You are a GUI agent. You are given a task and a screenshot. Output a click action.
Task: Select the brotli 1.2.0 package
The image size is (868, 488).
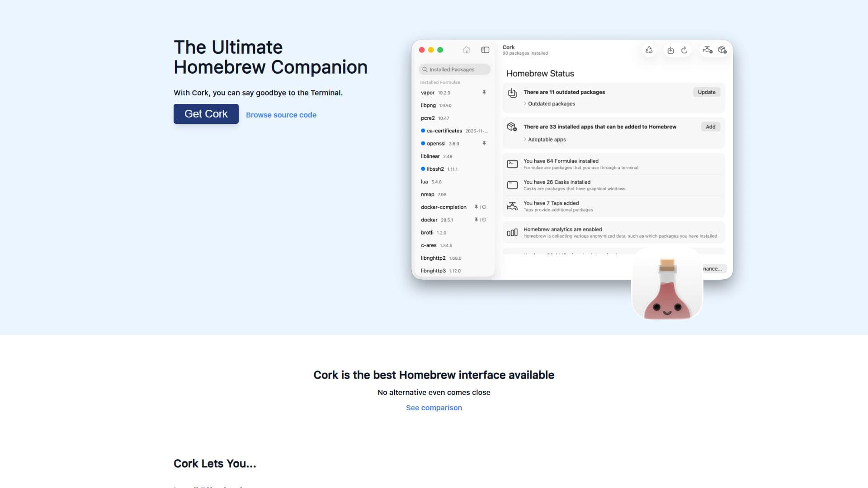453,233
